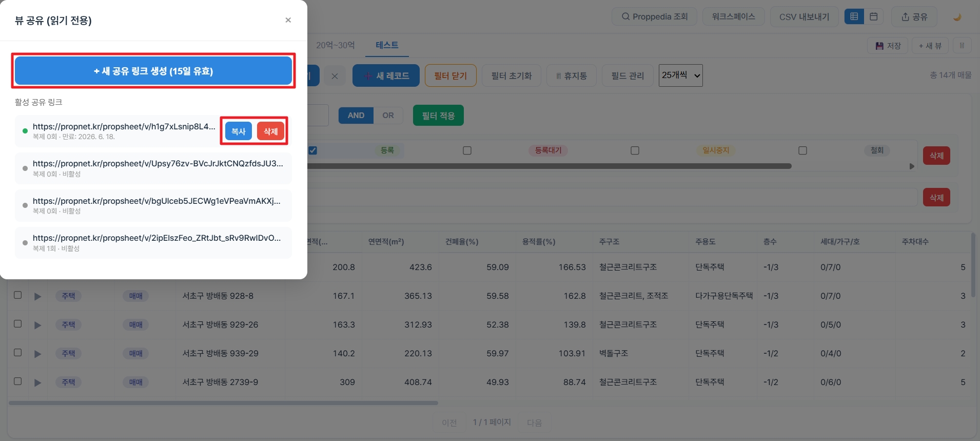Expand the 방배동 929-26 row
980x441 pixels.
[37, 325]
